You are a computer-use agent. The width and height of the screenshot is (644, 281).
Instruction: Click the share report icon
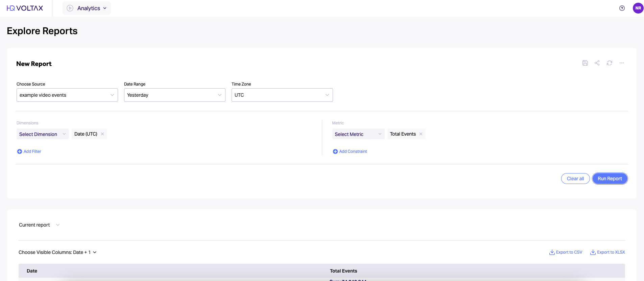click(x=597, y=63)
